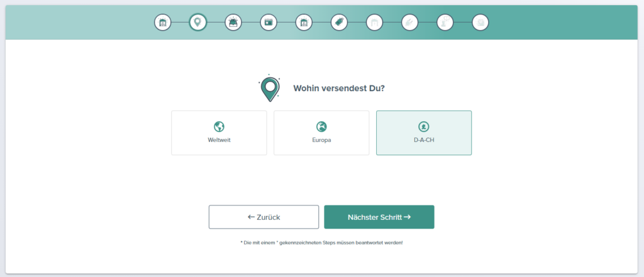Screen dimensions: 644x277
Task: Select the plug step icon
Action: [409, 23]
